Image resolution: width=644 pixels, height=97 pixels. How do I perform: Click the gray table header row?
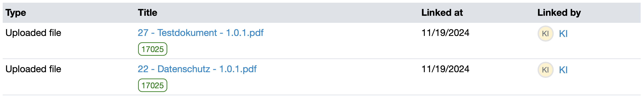pos(300,13)
